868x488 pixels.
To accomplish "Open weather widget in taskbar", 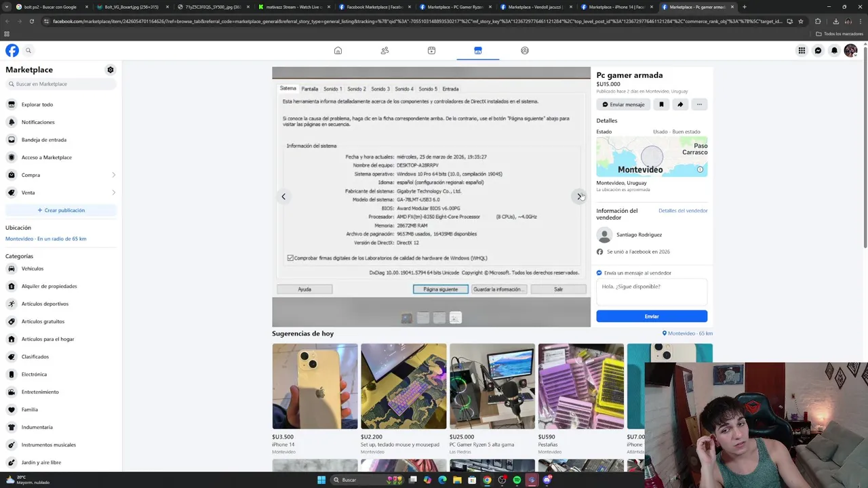I will tap(26, 480).
